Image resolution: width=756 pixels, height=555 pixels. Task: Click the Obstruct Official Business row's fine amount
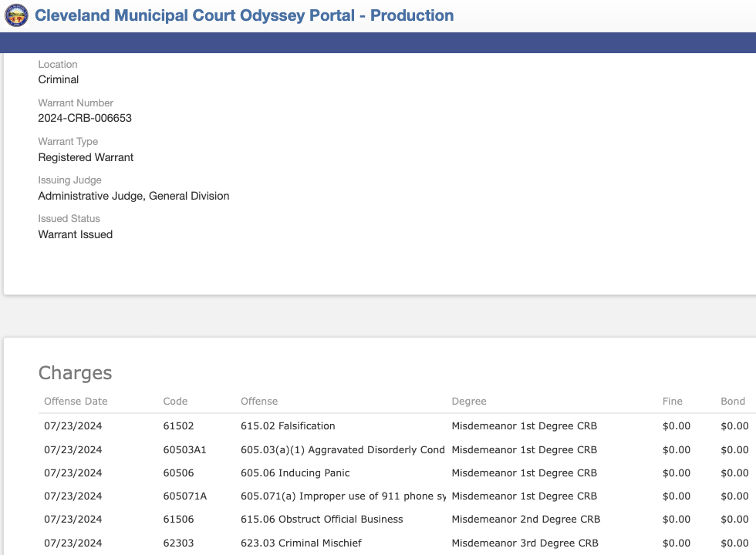[677, 520]
